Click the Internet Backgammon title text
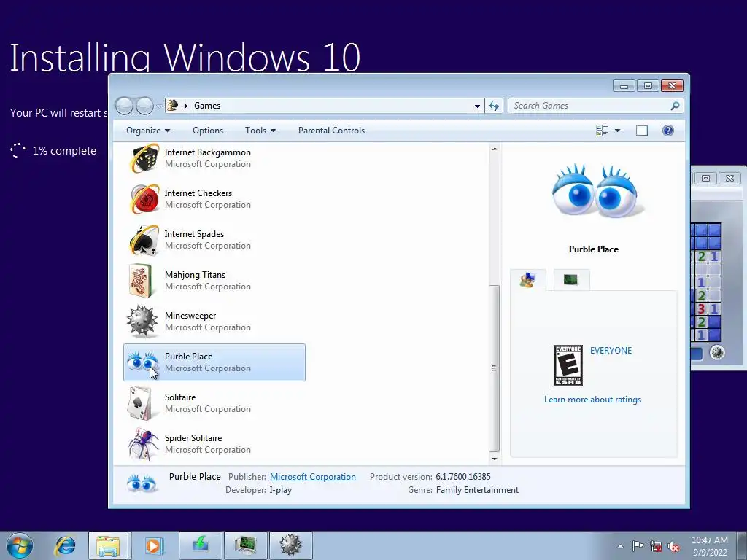 pos(208,152)
